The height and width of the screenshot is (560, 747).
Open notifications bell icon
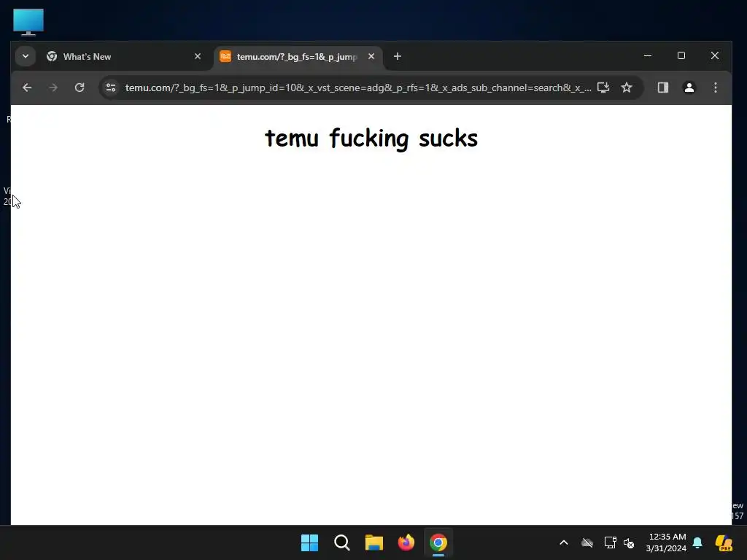click(697, 542)
